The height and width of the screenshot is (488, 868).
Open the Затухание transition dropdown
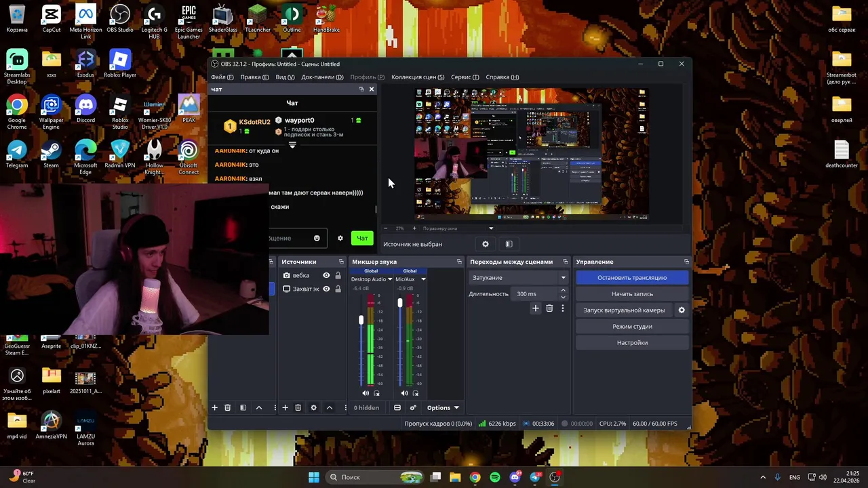[x=519, y=277]
